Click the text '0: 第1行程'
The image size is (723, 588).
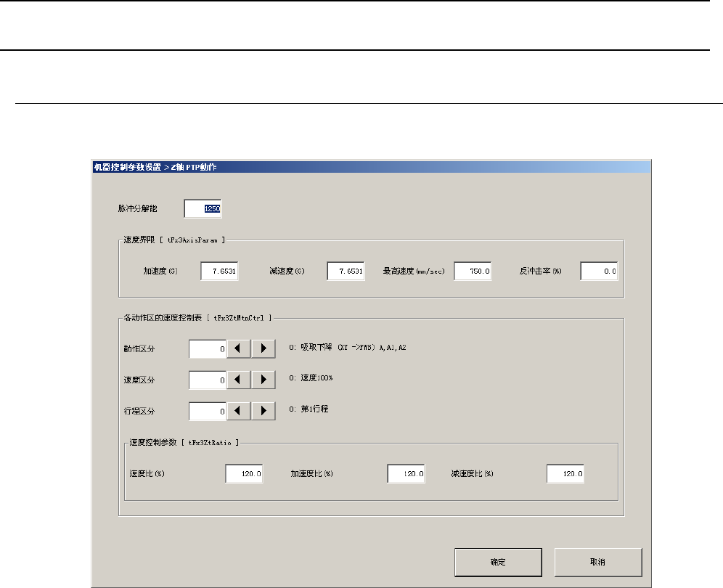309,409
